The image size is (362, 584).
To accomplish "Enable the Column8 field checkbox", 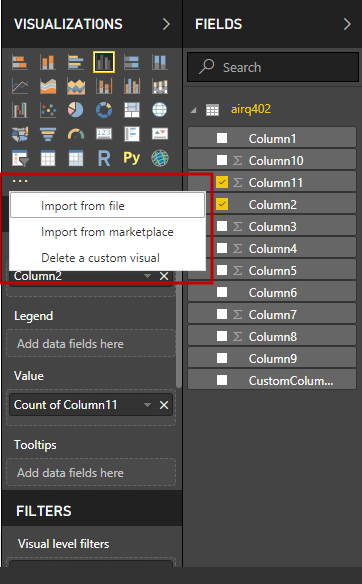I will [222, 336].
